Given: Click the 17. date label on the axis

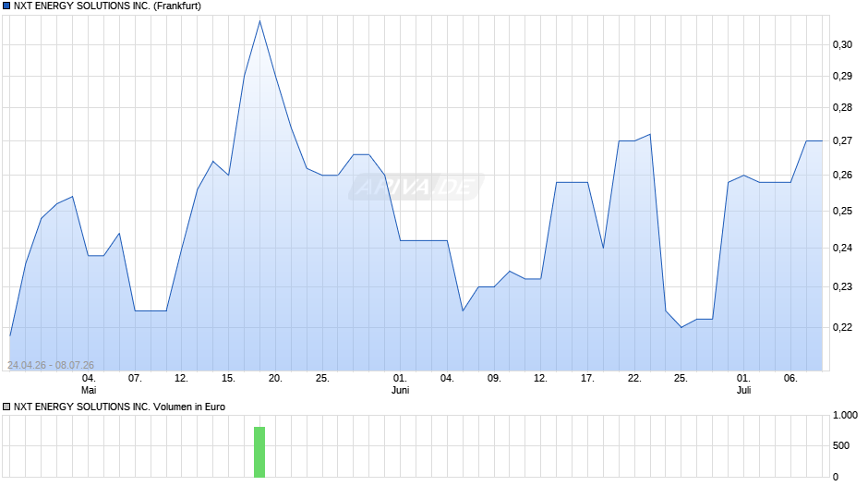Looking at the screenshot, I should click(x=587, y=379).
